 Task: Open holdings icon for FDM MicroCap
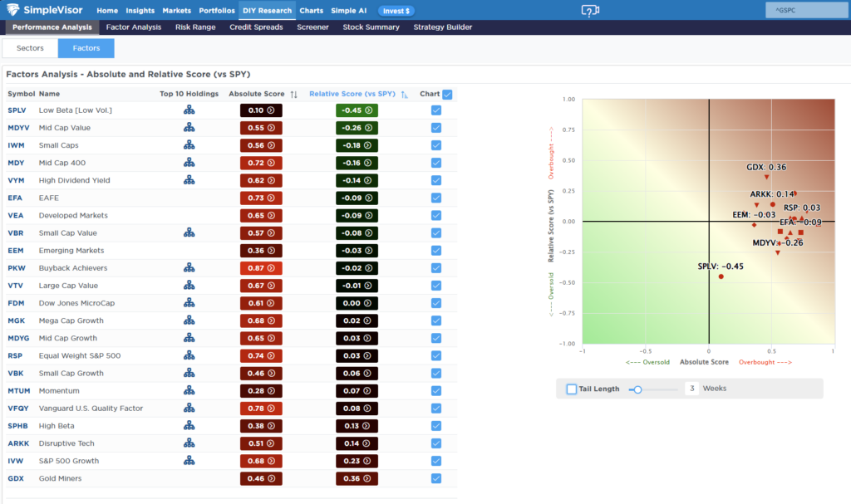point(189,303)
